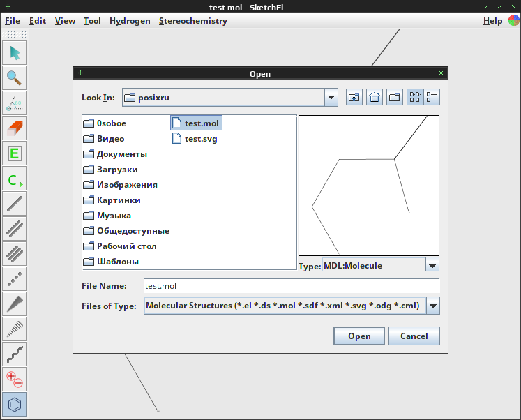Image resolution: width=521 pixels, height=420 pixels.
Task: Open the Help menu
Action: 493,21
